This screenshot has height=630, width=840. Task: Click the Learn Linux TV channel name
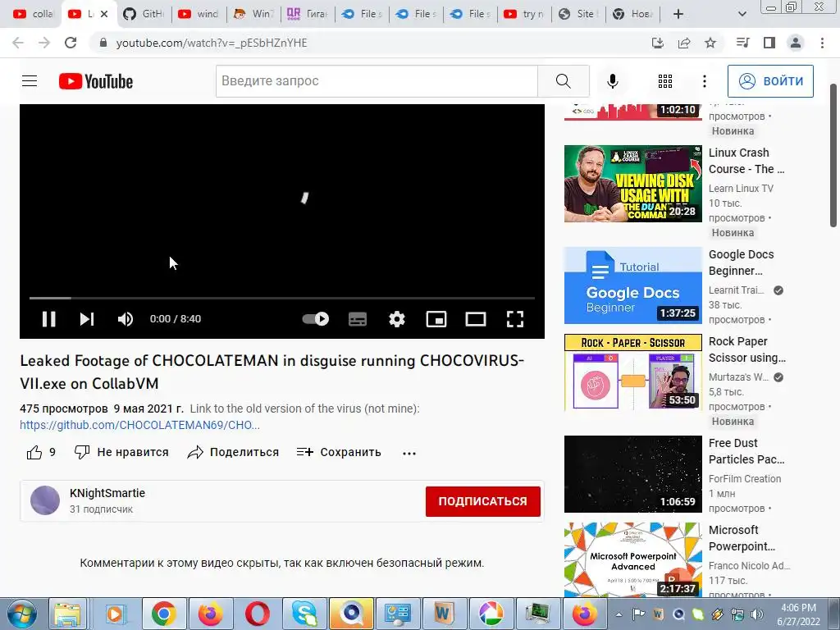[741, 189]
